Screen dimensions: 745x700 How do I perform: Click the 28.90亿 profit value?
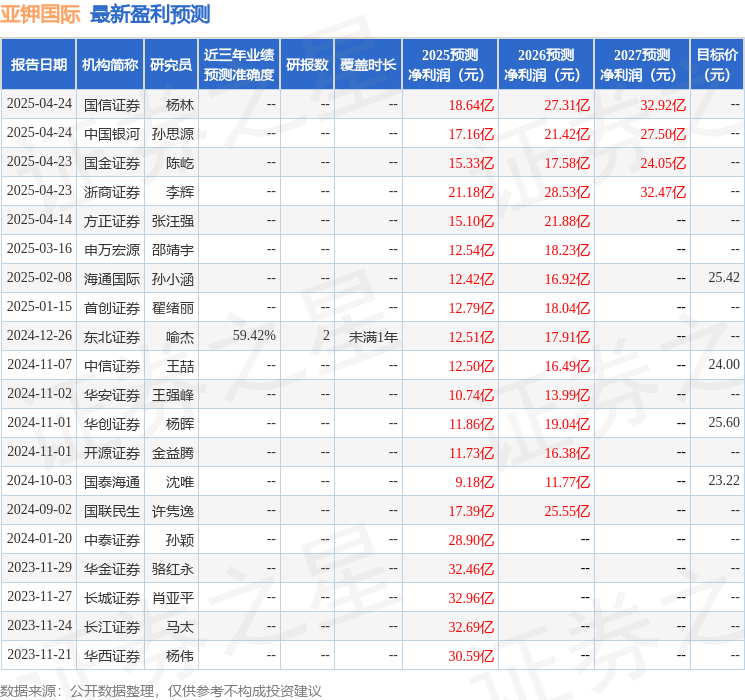471,540
